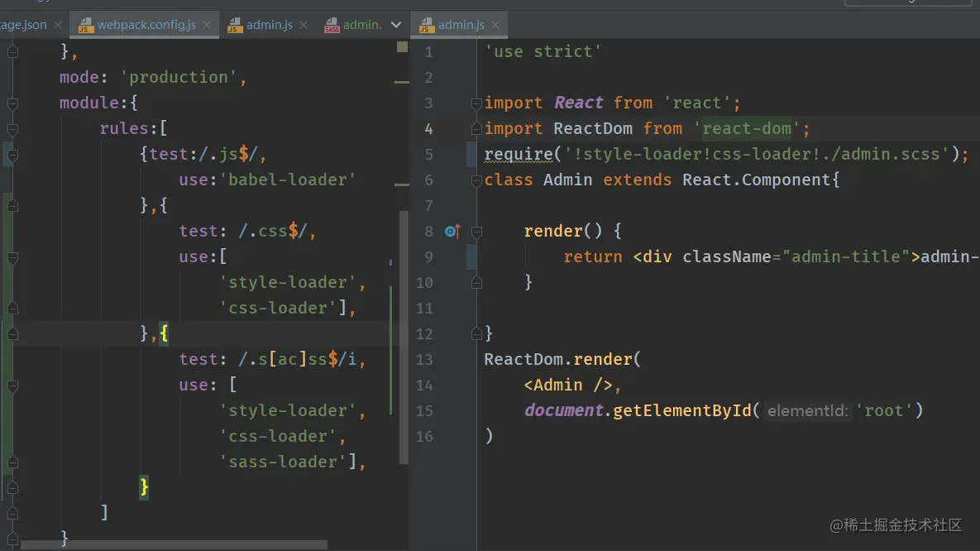Click 'babel-loader' string

pos(288,180)
